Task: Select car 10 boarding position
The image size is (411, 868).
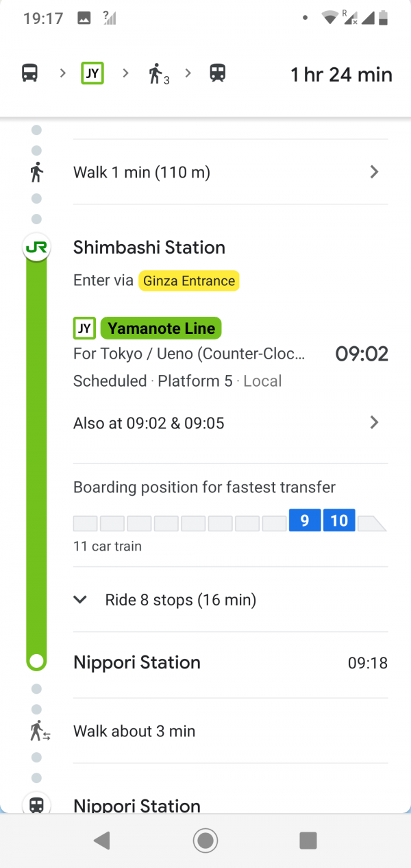Action: [339, 521]
